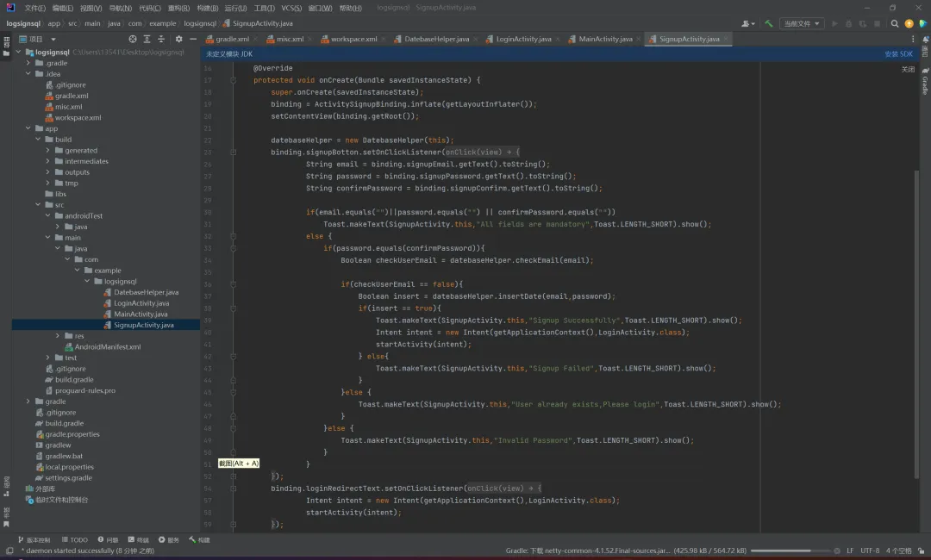Click the orange update notification icon
Viewport: 931px width, 560px height.
909,24
